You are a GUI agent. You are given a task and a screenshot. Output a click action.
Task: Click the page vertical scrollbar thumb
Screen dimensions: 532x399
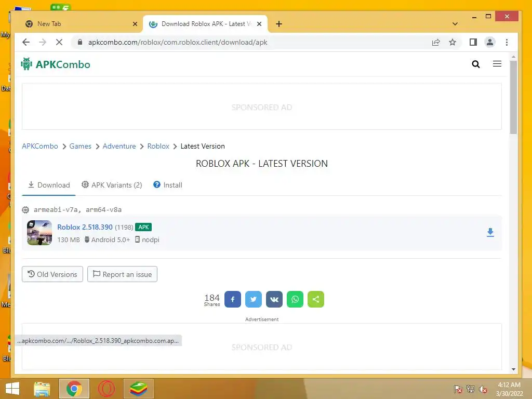[x=513, y=97]
